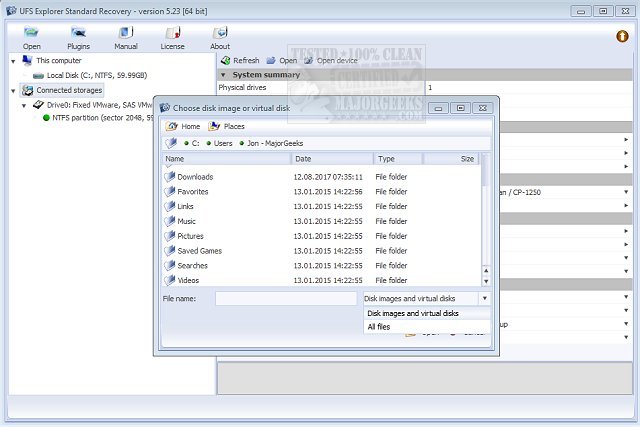Choose All files filter option
This screenshot has height=427, width=640.
427,327
